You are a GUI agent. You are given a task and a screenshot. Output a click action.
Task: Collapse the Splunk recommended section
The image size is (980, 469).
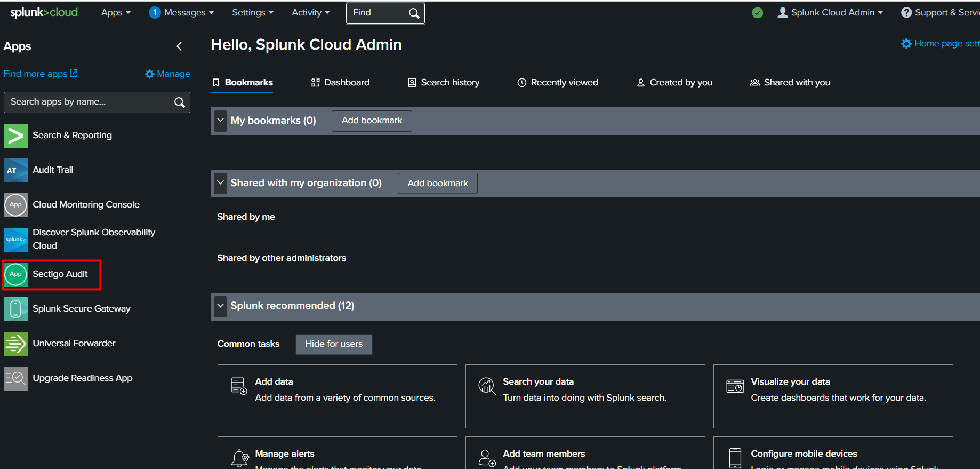click(220, 306)
